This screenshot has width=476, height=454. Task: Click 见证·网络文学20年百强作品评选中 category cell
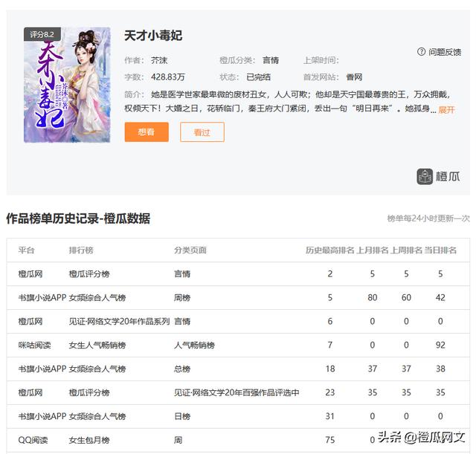[237, 392]
